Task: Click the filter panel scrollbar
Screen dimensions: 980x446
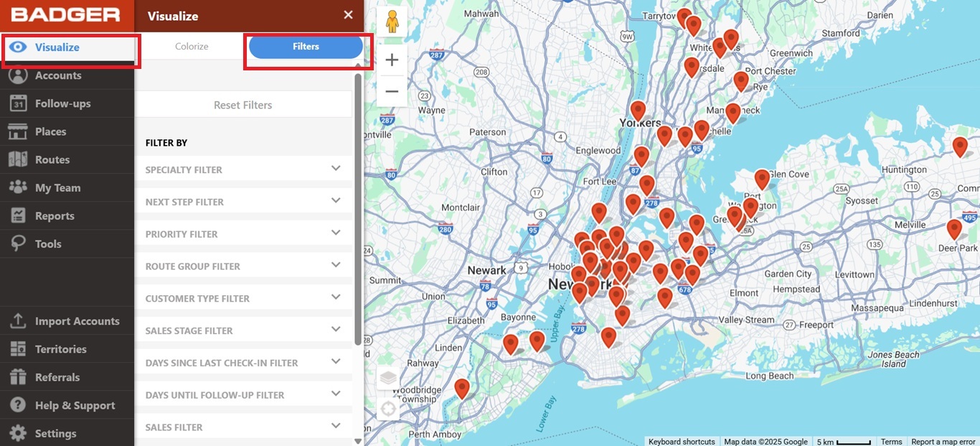Action: (358, 210)
